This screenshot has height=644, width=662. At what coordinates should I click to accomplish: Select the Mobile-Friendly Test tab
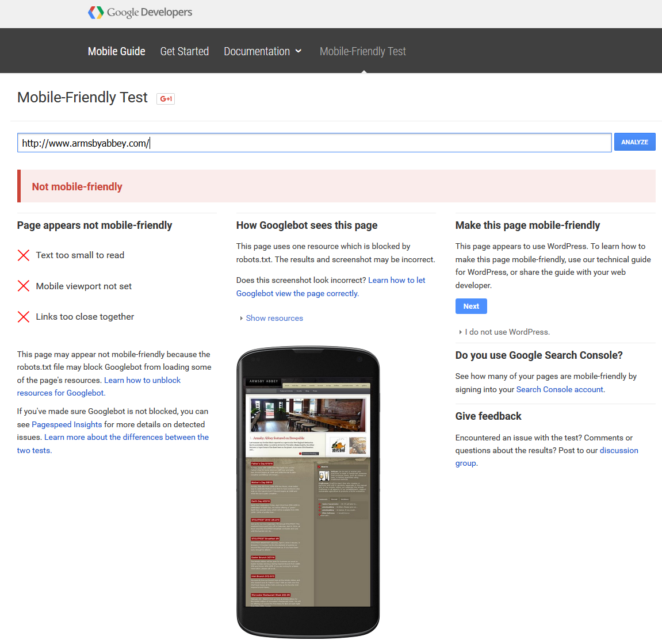(362, 52)
